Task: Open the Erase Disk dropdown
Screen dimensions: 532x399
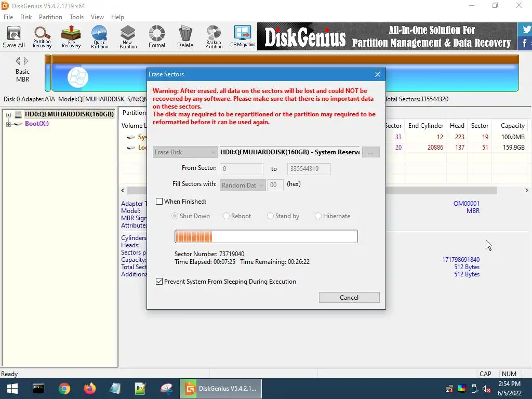Action: 185,152
